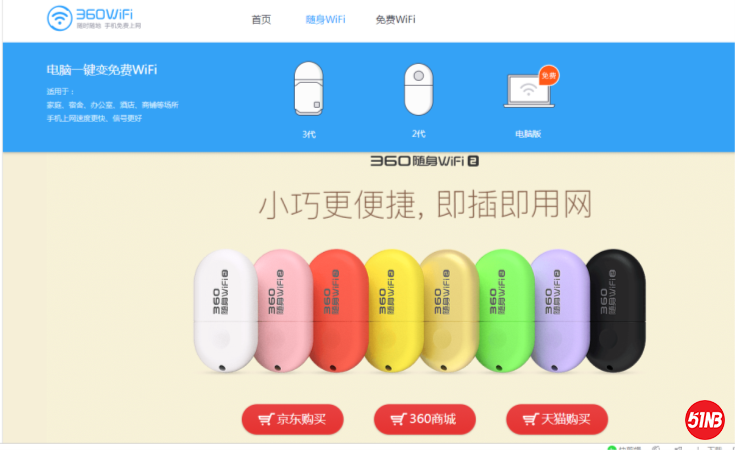735x450 pixels.
Task: Open the 首页 navigation tab
Action: coord(261,20)
